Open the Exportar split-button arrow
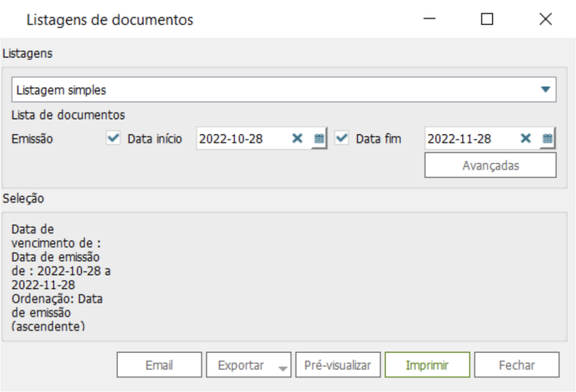Screen dimensions: 576x392 pyautogui.click(x=283, y=366)
